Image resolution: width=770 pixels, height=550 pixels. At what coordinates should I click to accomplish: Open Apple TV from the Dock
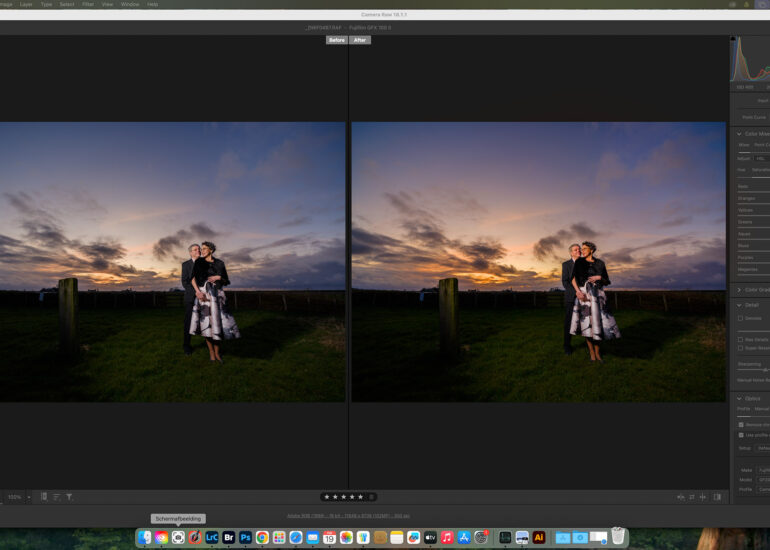(430, 537)
